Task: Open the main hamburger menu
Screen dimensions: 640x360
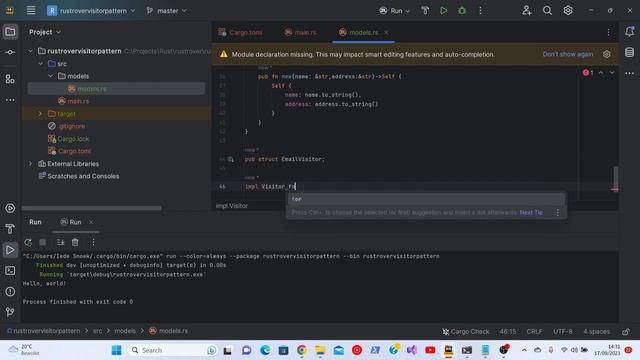Action: pos(31,10)
